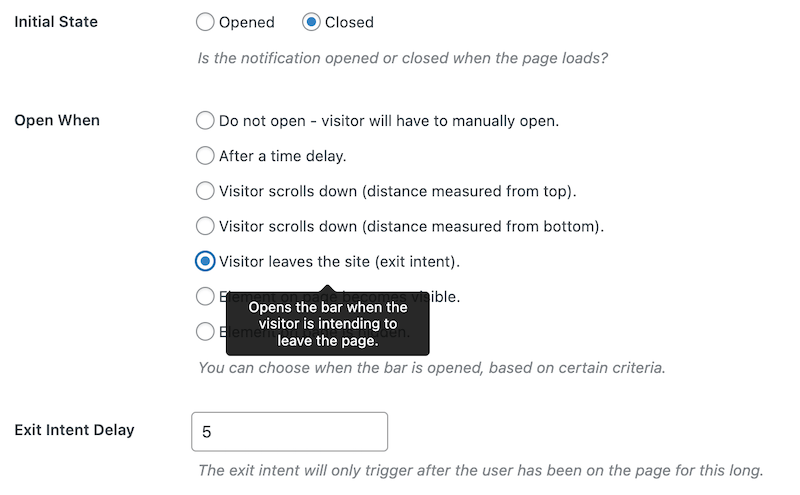Click the 'Opened' option label text
This screenshot has width=800, height=495.
(247, 22)
